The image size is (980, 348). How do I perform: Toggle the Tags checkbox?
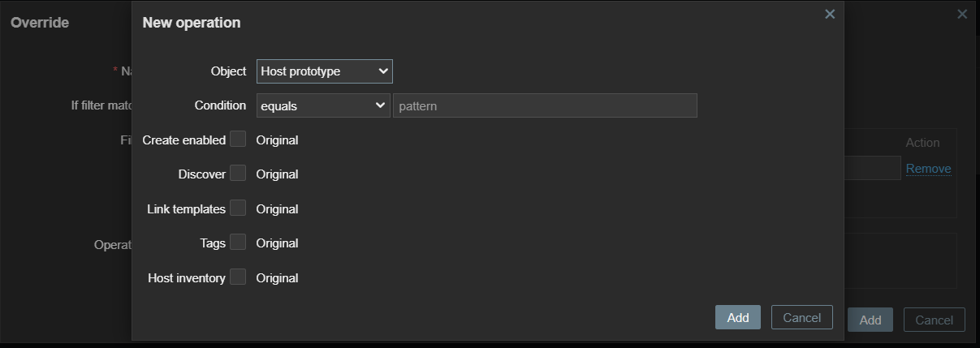238,243
